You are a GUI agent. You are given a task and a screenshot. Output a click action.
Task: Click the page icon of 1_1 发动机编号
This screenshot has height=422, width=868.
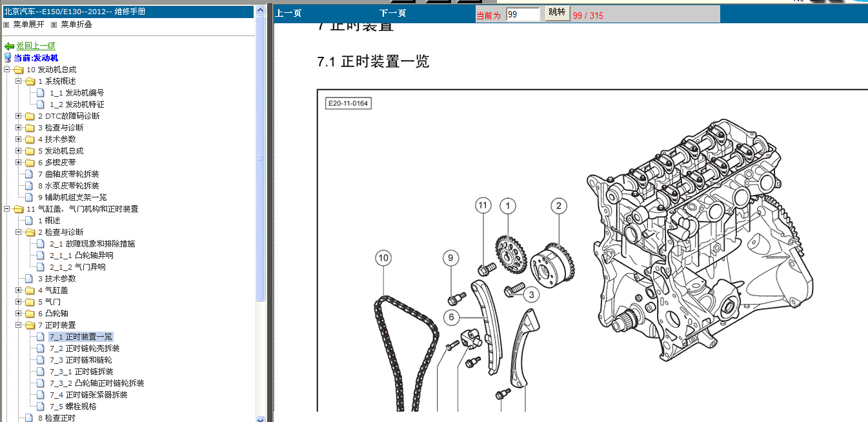[41, 93]
